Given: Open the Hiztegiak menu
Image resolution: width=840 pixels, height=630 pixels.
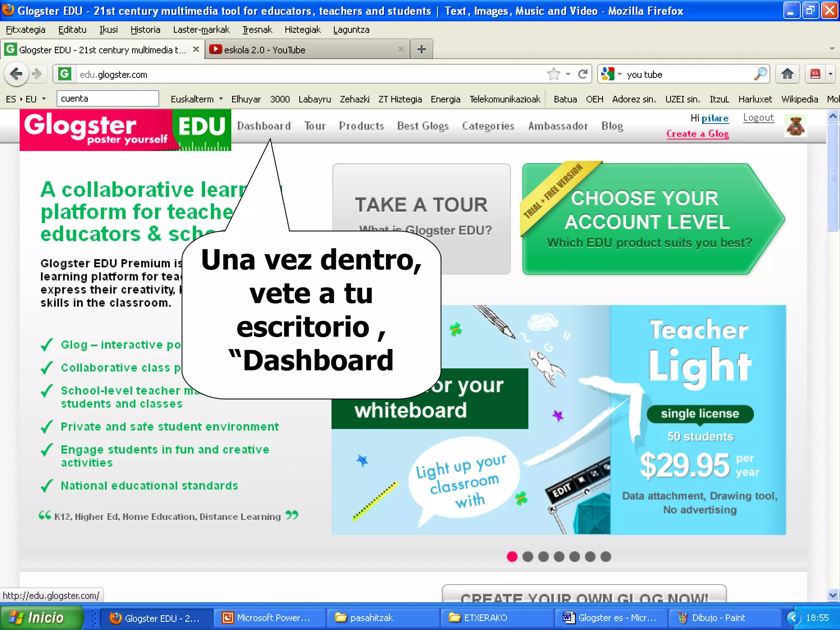Looking at the screenshot, I should (x=303, y=30).
